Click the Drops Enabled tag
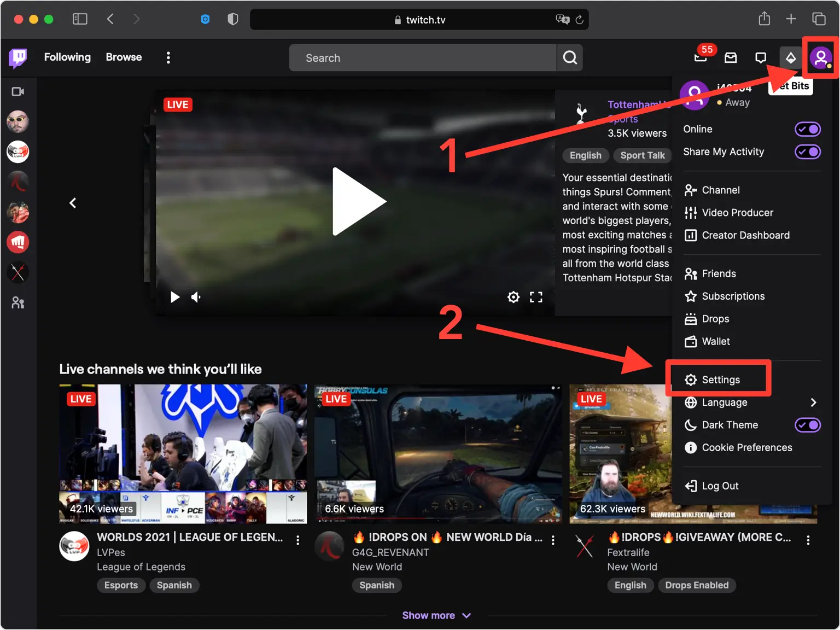Viewport: 840px width, 630px height. tap(697, 585)
